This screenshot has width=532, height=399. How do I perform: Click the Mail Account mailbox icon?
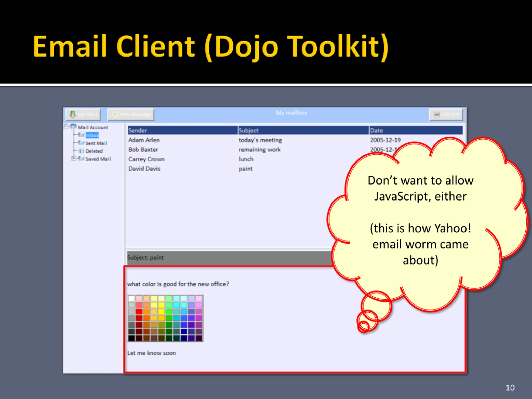click(74, 127)
